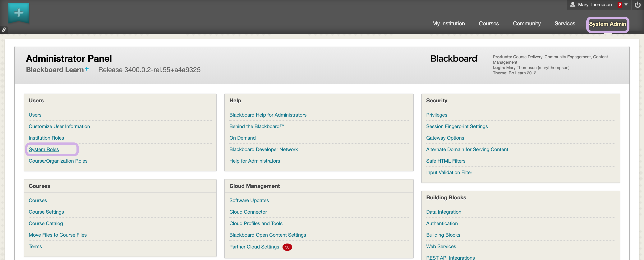Image resolution: width=644 pixels, height=260 pixels.
Task: Open the Courses top navigation tab
Action: [x=489, y=24]
